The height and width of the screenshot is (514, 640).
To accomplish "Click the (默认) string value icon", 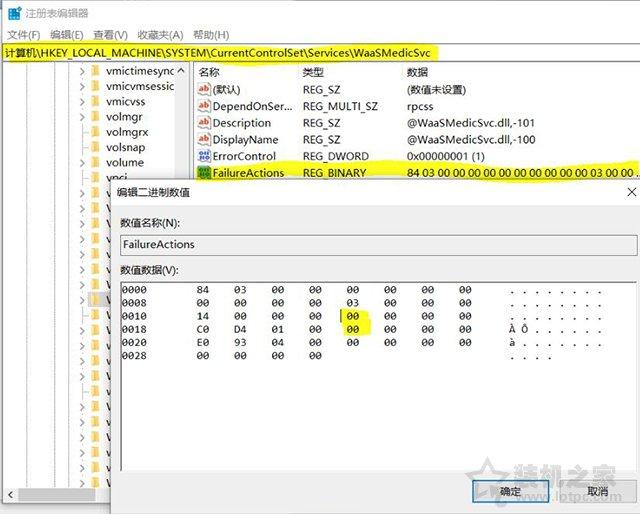I will 204,89.
